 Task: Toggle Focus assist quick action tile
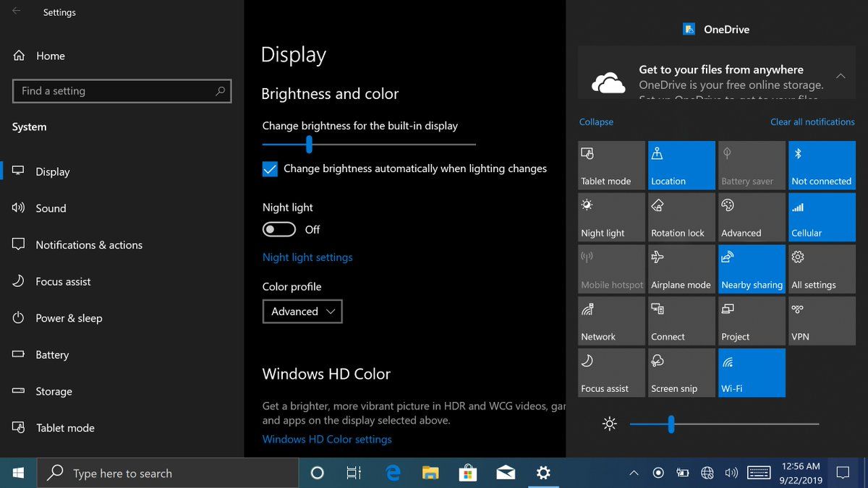[x=611, y=373]
